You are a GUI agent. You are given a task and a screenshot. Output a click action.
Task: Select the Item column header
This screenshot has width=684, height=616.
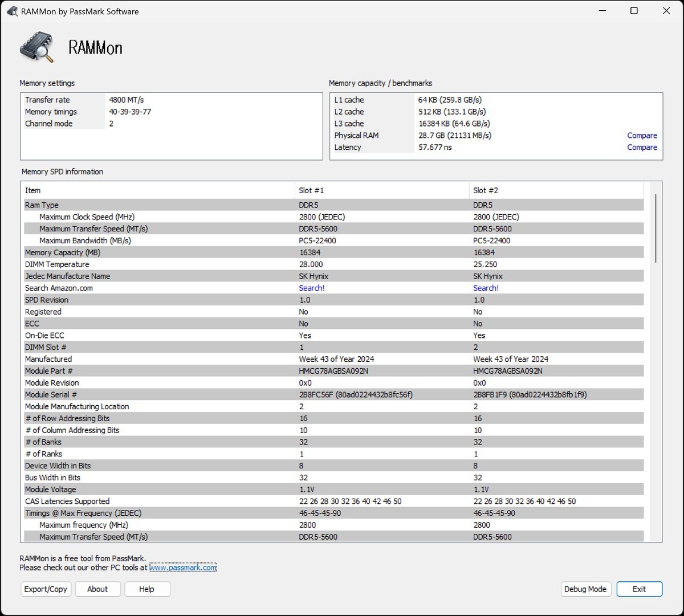[33, 191]
